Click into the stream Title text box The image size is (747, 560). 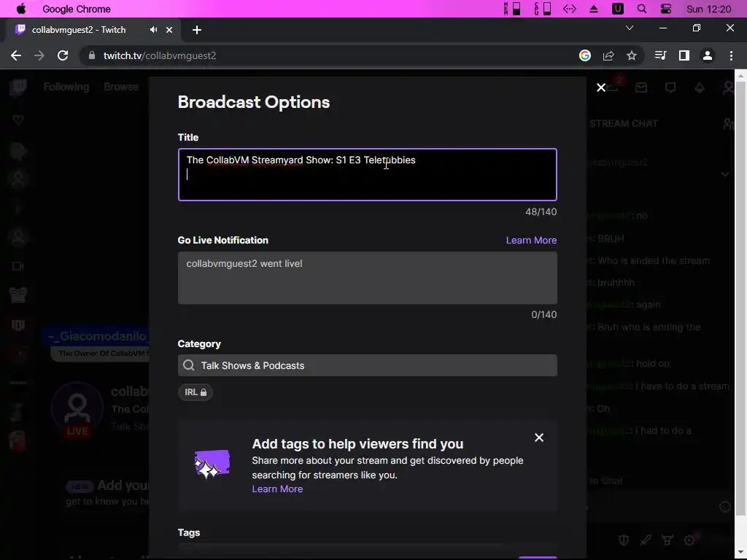368,175
